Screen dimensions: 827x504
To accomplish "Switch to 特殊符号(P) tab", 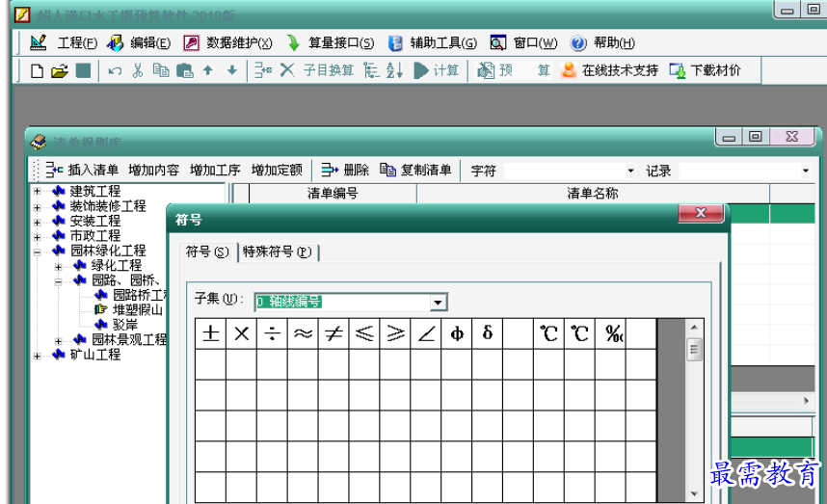I will point(278,252).
